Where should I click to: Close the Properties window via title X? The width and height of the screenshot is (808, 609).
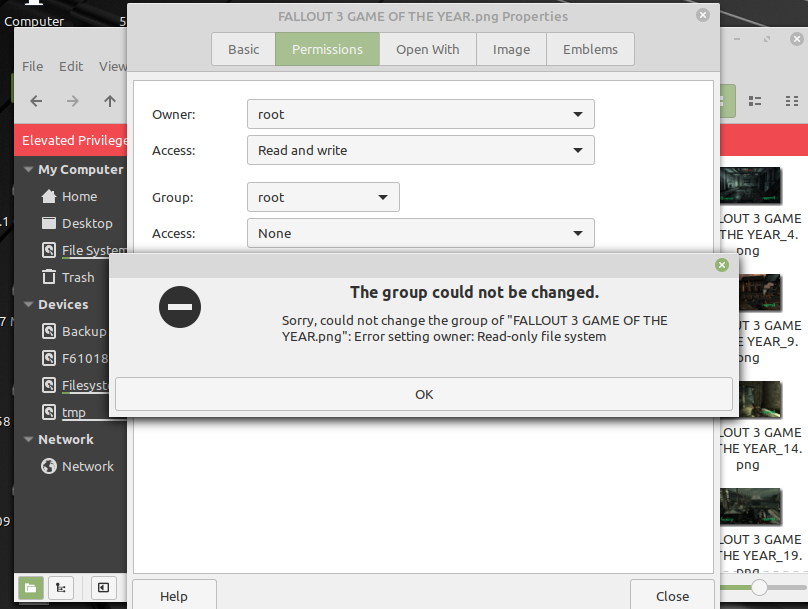[x=702, y=15]
